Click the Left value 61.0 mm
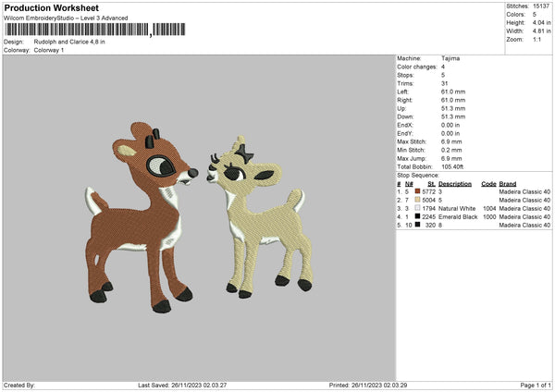Screen dimensions: 555x392 click(x=453, y=92)
